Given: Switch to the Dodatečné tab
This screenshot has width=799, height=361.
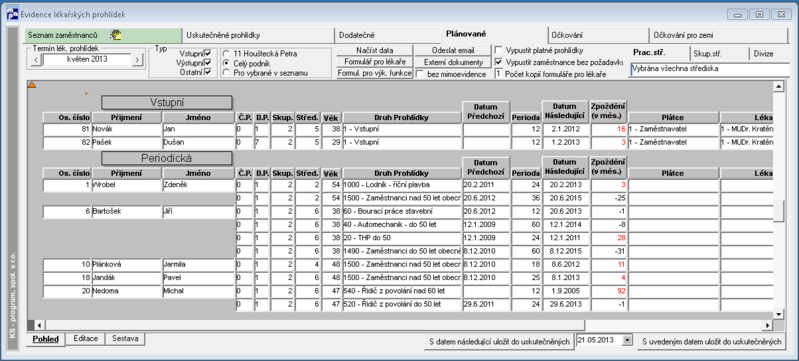Looking at the screenshot, I should (388, 36).
